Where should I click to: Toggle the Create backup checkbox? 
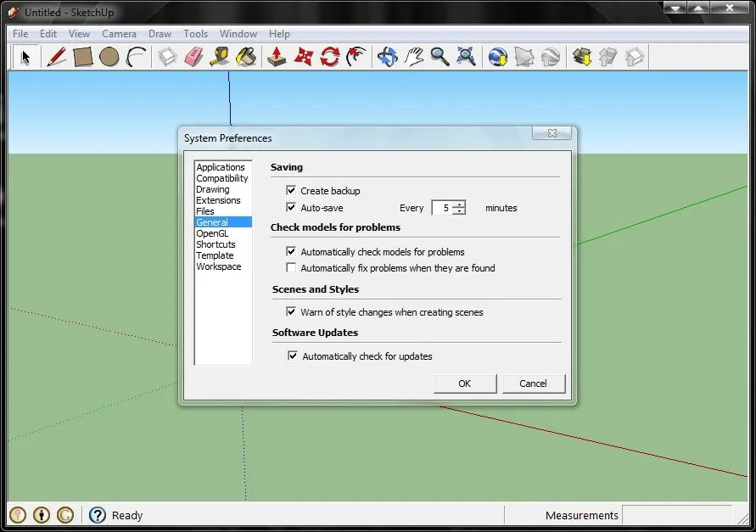tap(291, 190)
